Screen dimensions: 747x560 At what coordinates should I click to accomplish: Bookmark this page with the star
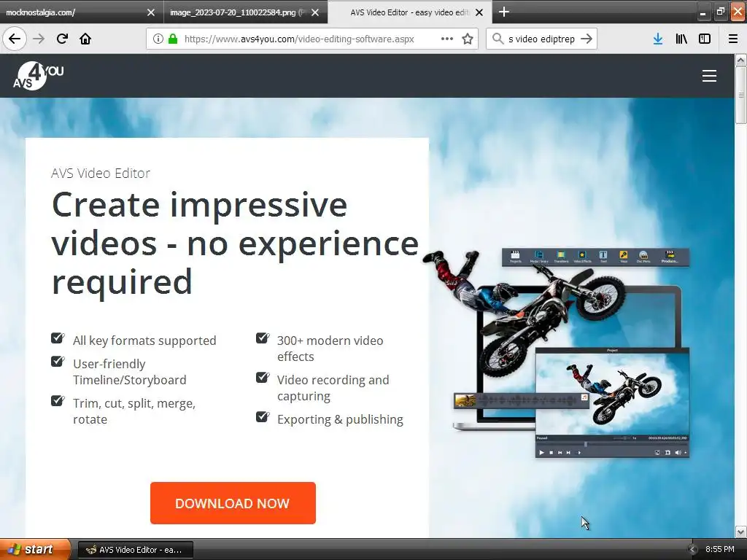468,39
